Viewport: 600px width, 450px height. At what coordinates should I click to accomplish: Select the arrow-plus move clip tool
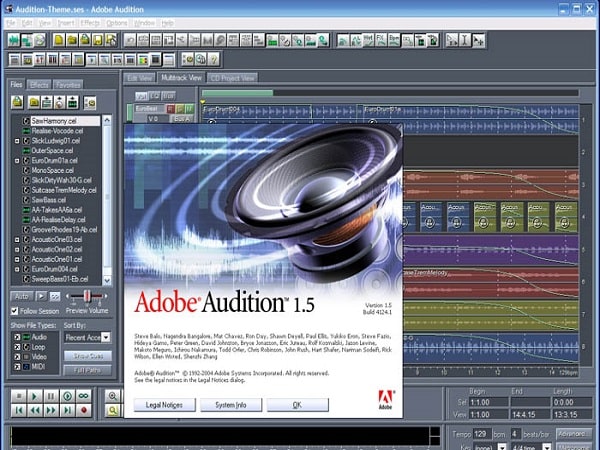pos(478,40)
